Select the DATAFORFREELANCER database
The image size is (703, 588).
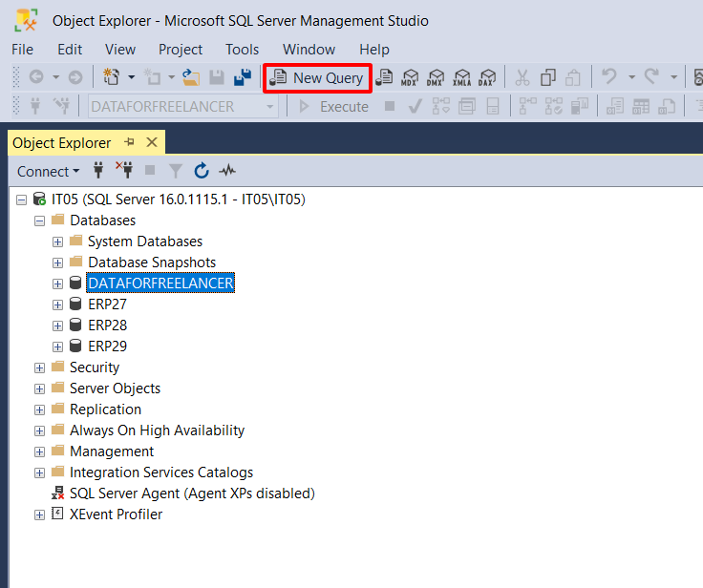(160, 283)
